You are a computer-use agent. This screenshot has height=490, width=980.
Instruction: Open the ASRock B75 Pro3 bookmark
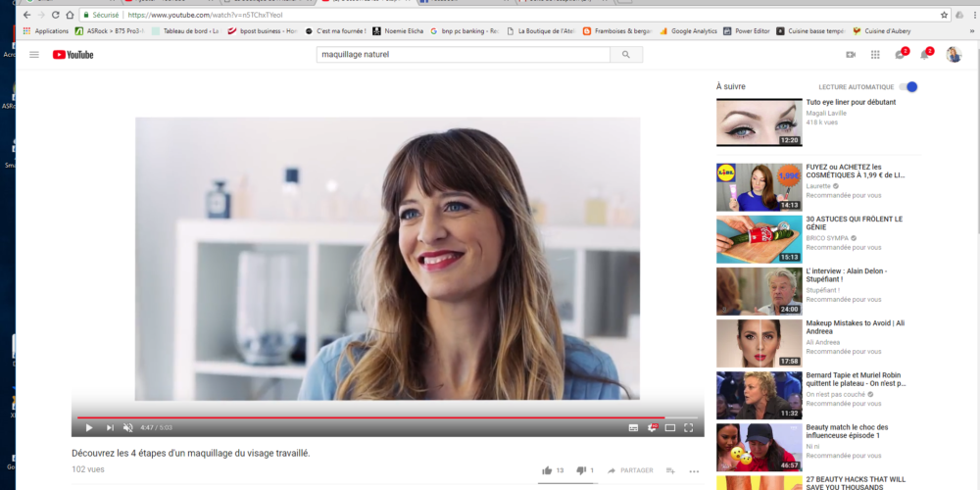pyautogui.click(x=110, y=30)
